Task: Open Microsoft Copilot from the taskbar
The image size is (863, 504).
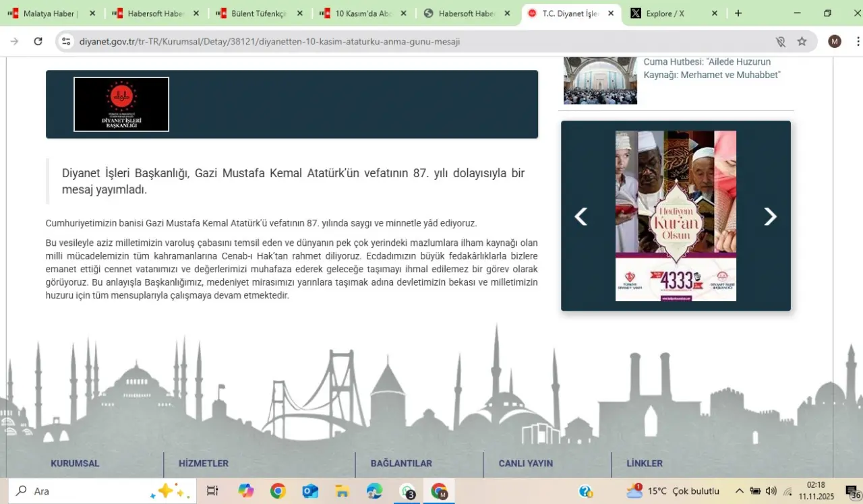Action: pos(245,491)
